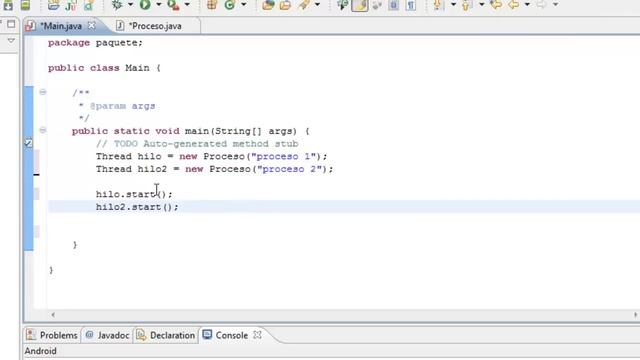Click the New Java Class icon
640x360 pixels.
pos(230,5)
